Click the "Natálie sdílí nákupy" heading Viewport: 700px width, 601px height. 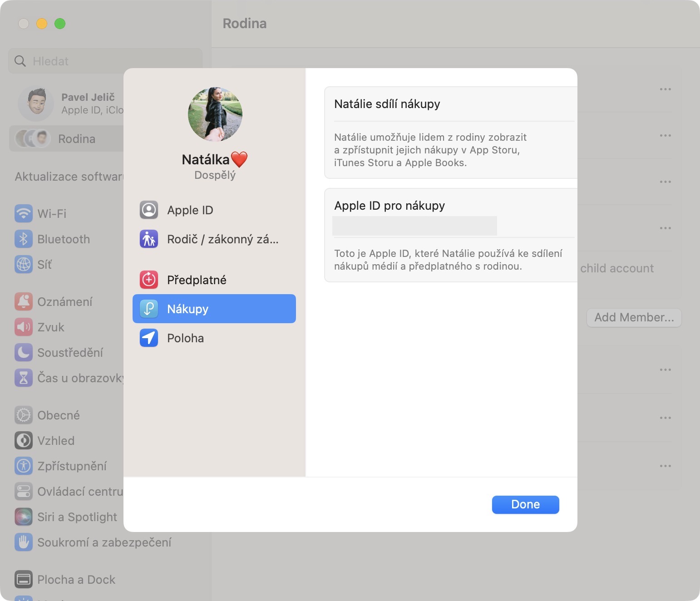387,104
